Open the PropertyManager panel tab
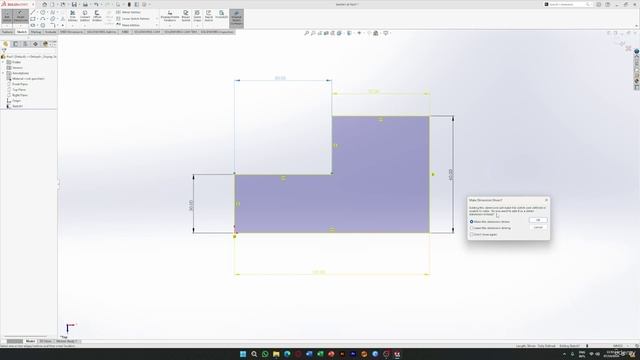Image resolution: width=640 pixels, height=360 pixels. 16,44
